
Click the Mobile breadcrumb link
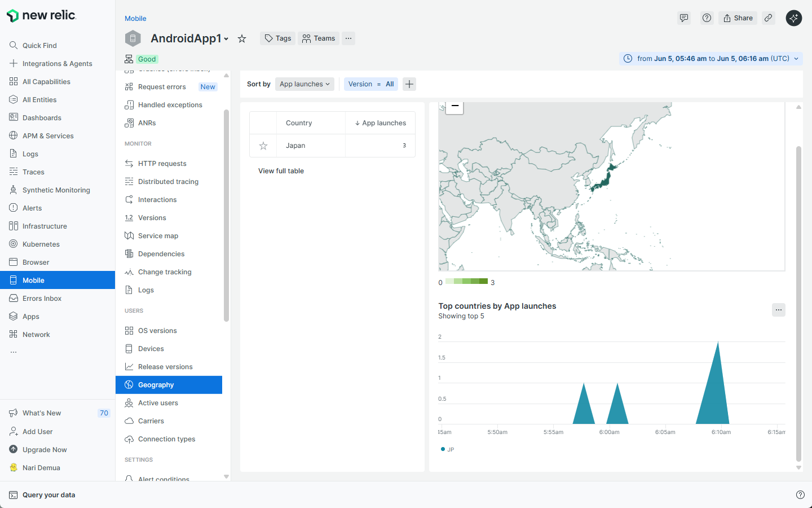[135, 19]
